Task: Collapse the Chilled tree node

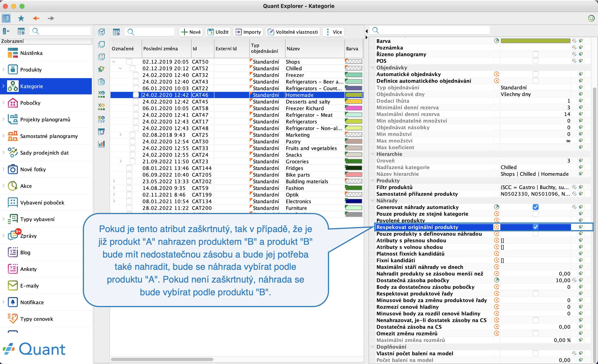Action: pos(120,68)
